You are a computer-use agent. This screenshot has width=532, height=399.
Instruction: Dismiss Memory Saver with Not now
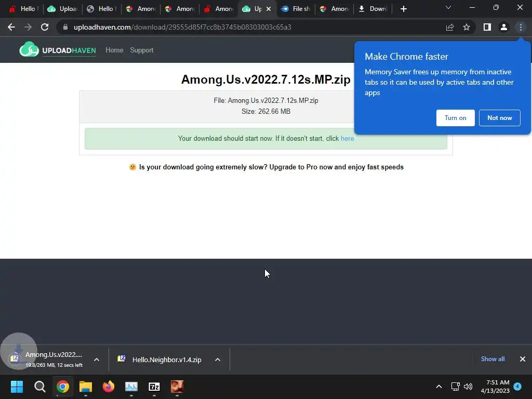point(499,118)
